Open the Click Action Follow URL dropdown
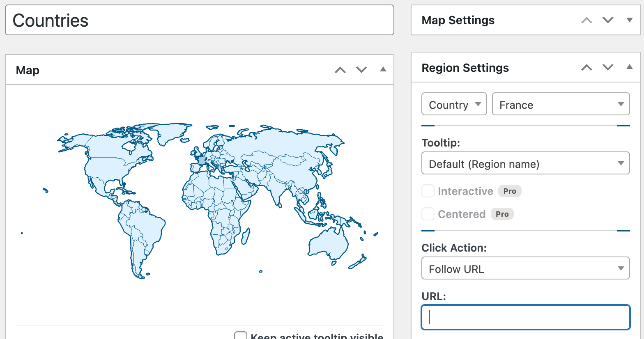The width and height of the screenshot is (644, 339). point(525,268)
